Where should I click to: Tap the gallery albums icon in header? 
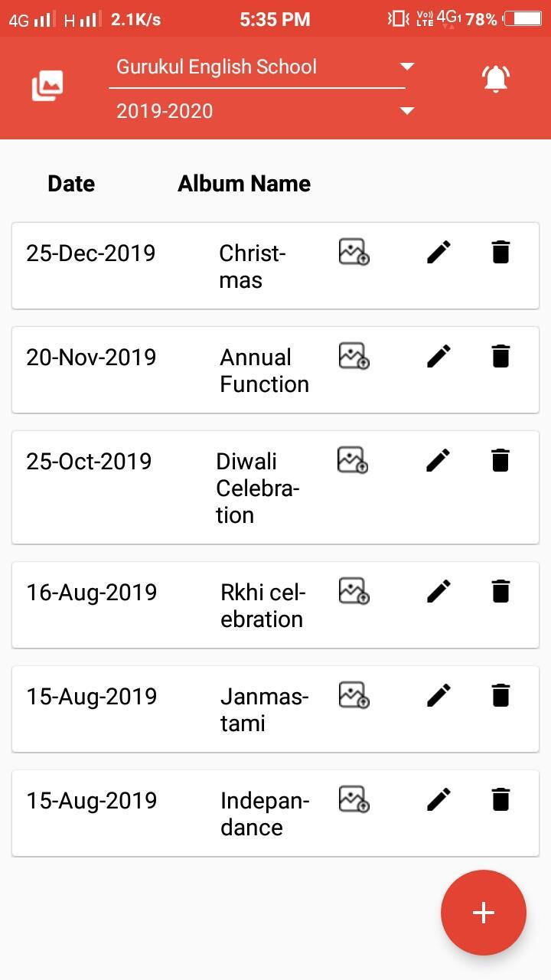pyautogui.click(x=47, y=86)
